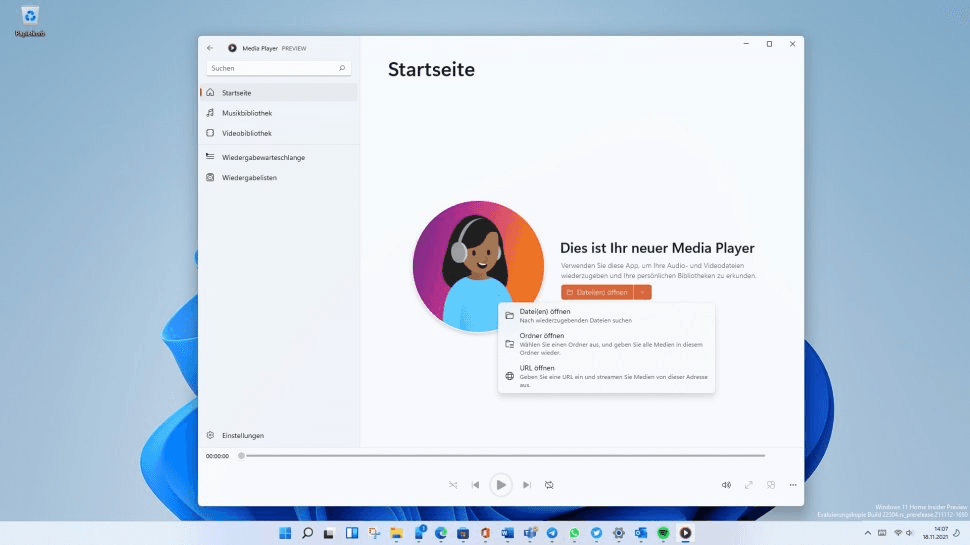Click the 00:00:00 elapsed time label
The width and height of the screenshot is (970, 545).
pyautogui.click(x=217, y=456)
